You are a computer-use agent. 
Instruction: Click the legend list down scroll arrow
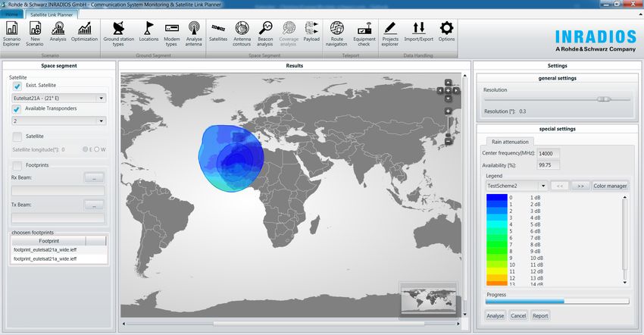(x=625, y=283)
